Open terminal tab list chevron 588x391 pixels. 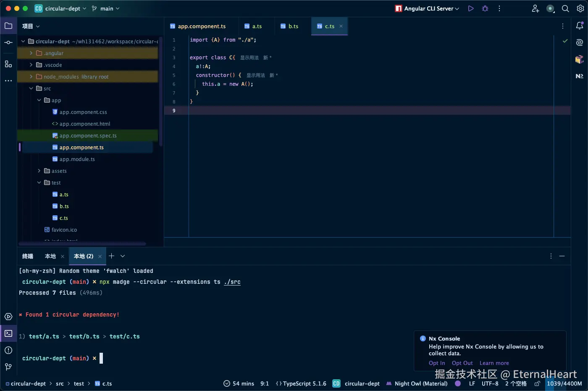tap(123, 256)
